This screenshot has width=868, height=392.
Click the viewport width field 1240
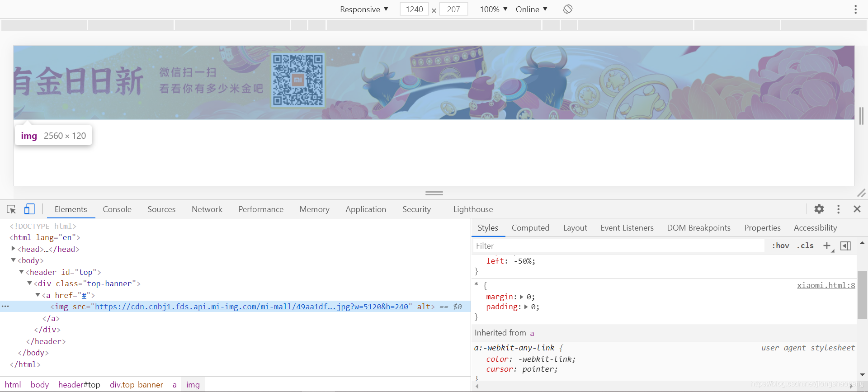(x=414, y=9)
